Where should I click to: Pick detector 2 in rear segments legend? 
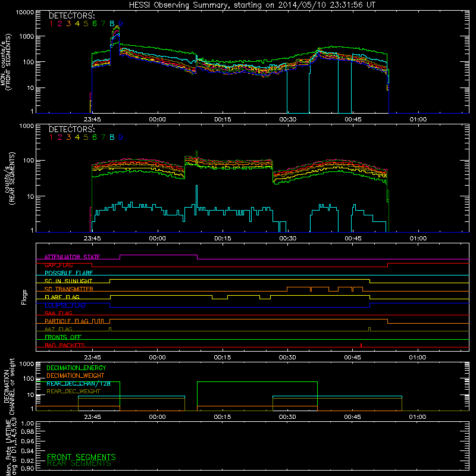[60, 137]
